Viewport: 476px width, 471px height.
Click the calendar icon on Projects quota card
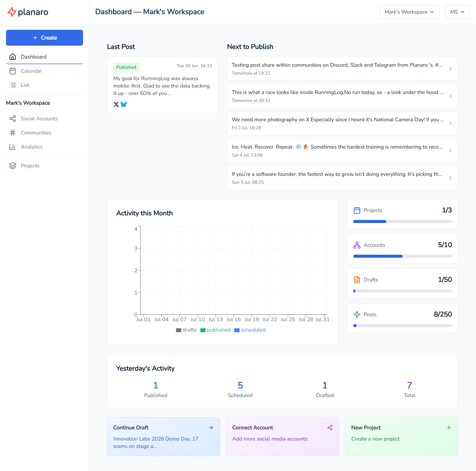pos(357,210)
